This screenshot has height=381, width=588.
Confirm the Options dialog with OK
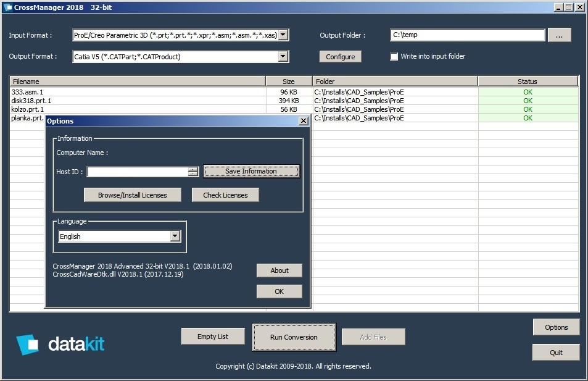coord(280,291)
